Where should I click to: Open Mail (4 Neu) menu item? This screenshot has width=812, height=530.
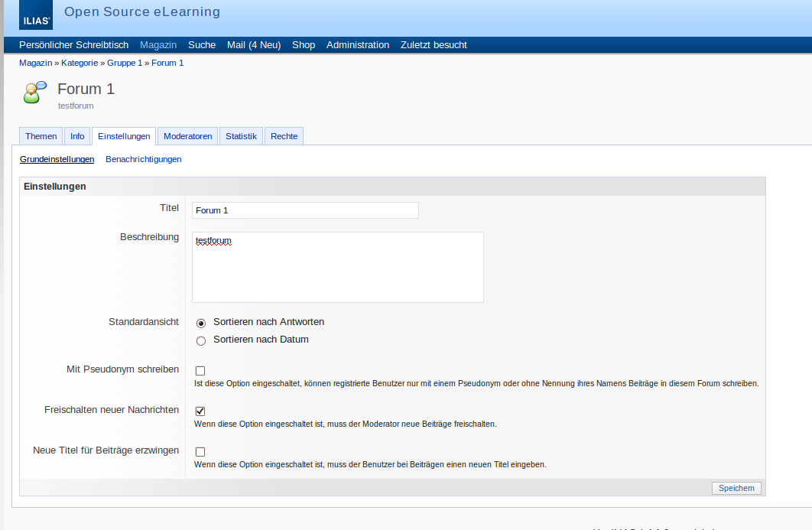254,45
